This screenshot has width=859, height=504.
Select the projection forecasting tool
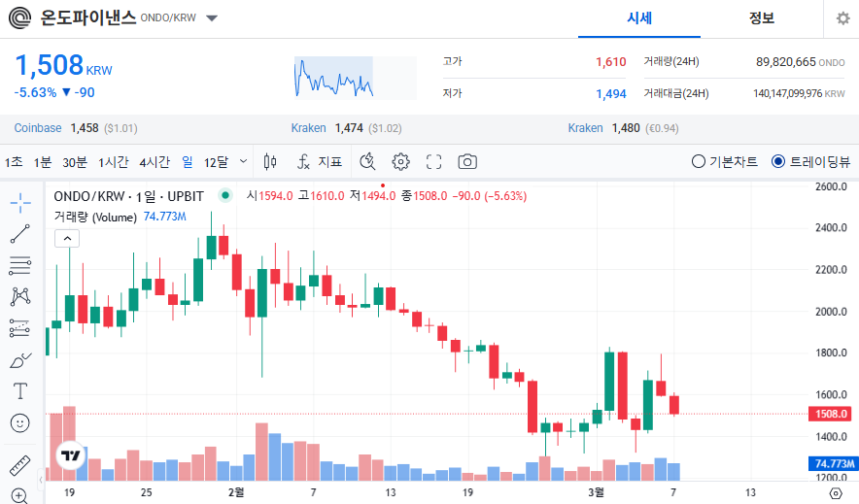[x=20, y=328]
